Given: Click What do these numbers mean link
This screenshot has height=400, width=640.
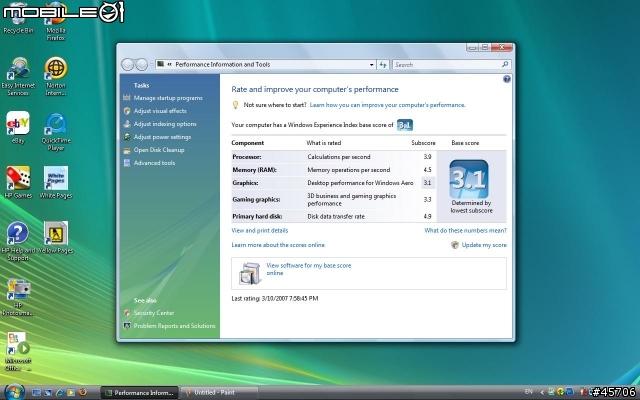Looking at the screenshot, I should (465, 231).
